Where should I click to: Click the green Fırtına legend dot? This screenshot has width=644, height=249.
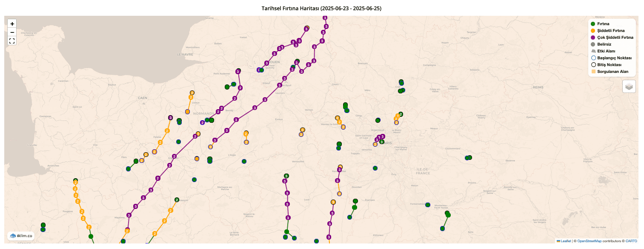(593, 24)
